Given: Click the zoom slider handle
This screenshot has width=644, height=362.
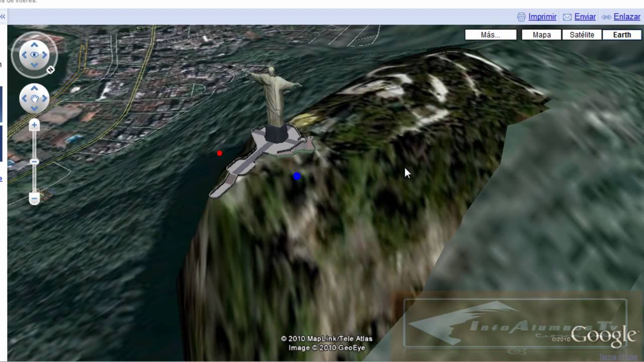Looking at the screenshot, I should (34, 161).
